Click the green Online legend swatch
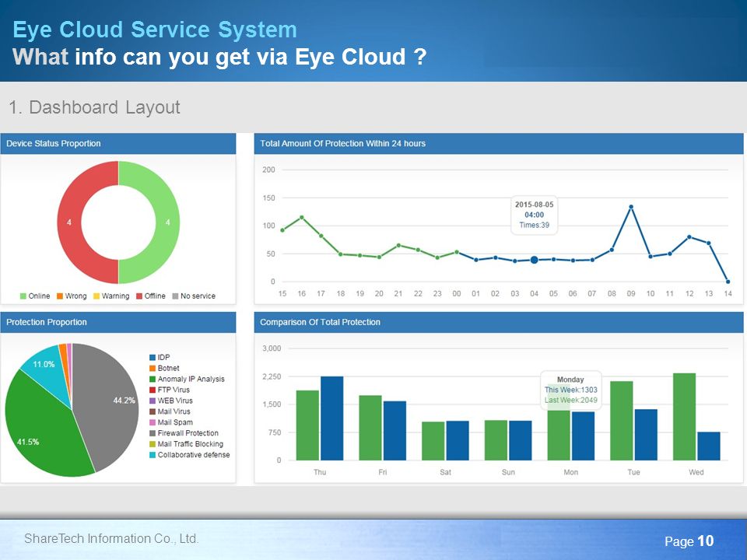This screenshot has width=747, height=560. click(23, 296)
